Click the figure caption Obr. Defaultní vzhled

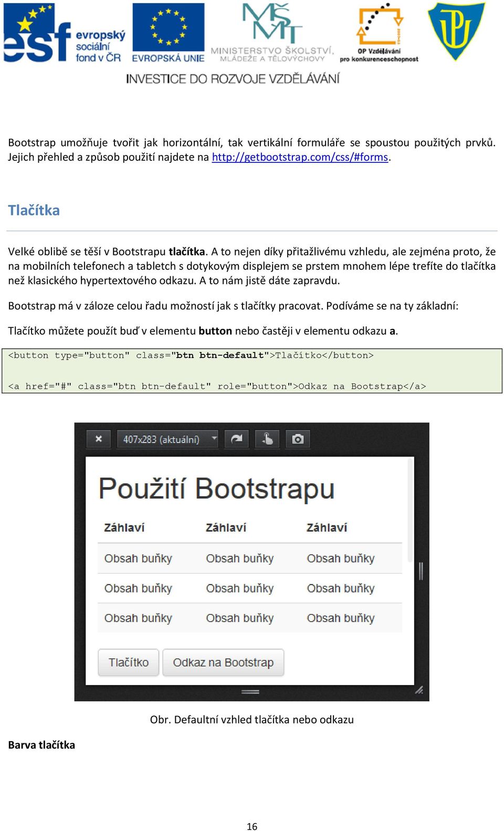(252, 720)
